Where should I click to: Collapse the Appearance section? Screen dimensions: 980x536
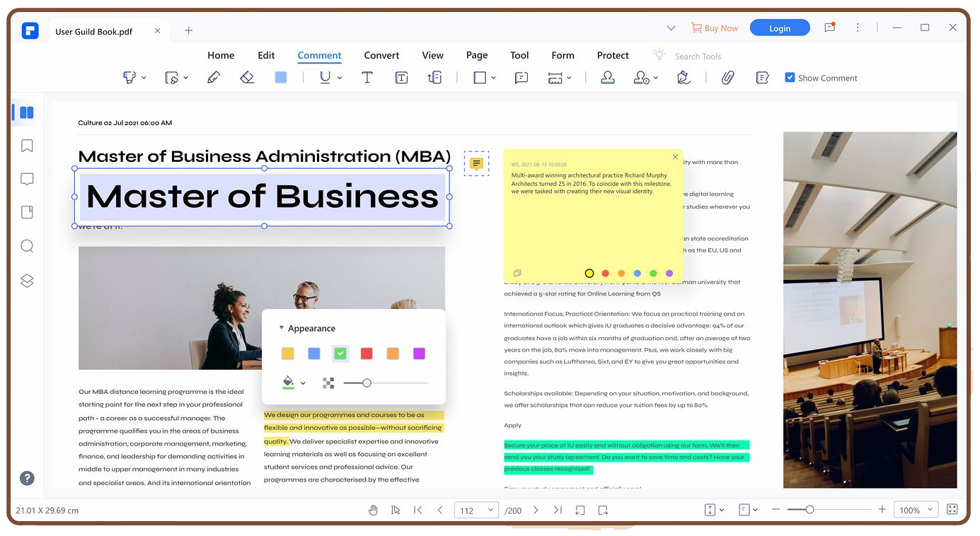pyautogui.click(x=282, y=328)
